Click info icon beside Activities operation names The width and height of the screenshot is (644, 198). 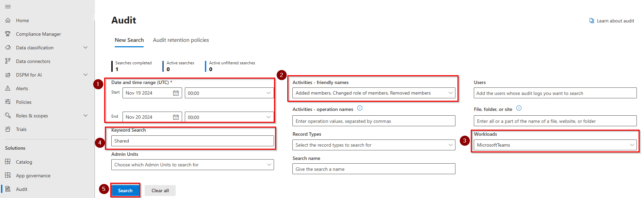tap(360, 109)
